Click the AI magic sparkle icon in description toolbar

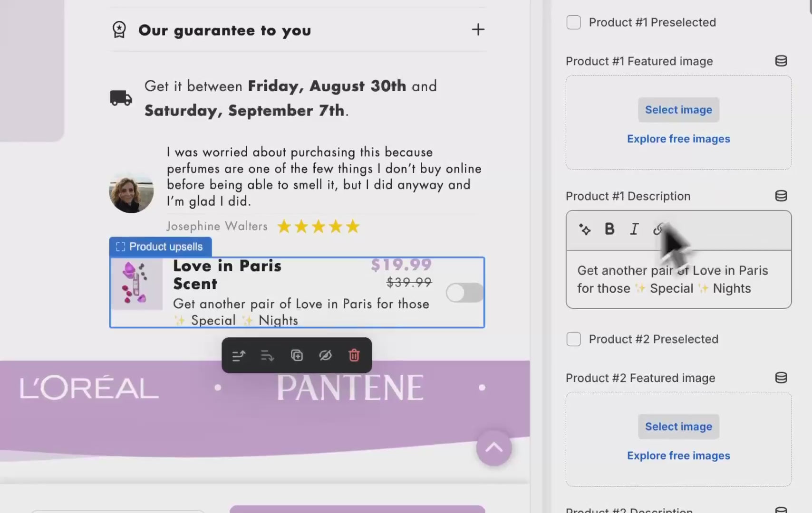[x=585, y=229]
